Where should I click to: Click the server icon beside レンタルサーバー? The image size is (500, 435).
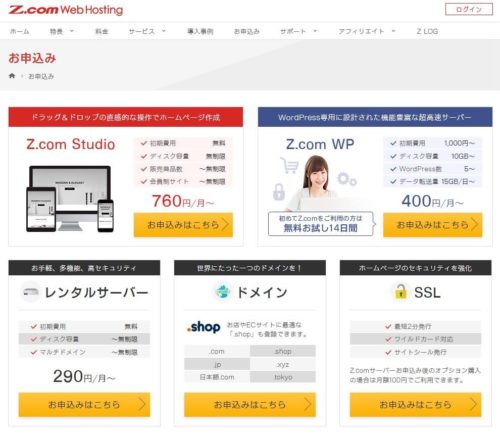[x=31, y=292]
